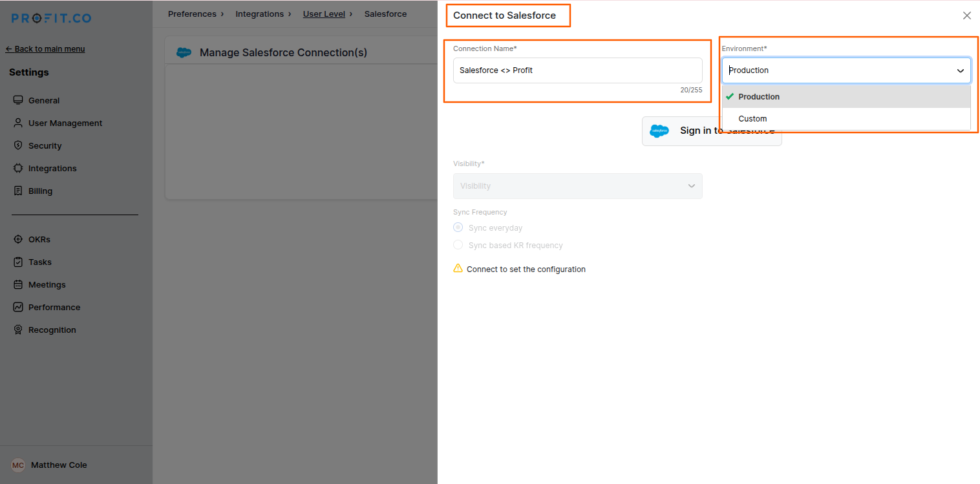Open Tasks settings label
This screenshot has height=484, width=980.
[x=40, y=262]
